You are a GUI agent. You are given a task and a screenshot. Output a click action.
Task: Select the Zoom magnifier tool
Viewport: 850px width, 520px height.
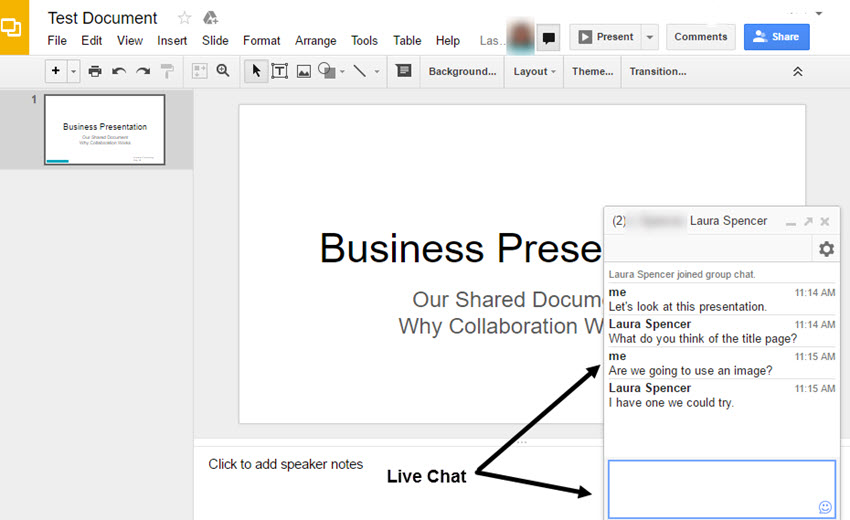point(223,70)
